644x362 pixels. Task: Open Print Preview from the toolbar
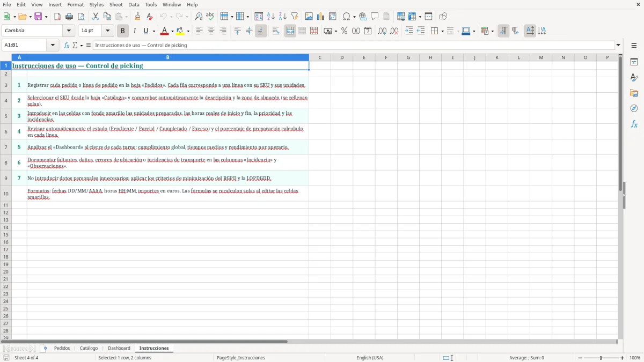tap(81, 17)
